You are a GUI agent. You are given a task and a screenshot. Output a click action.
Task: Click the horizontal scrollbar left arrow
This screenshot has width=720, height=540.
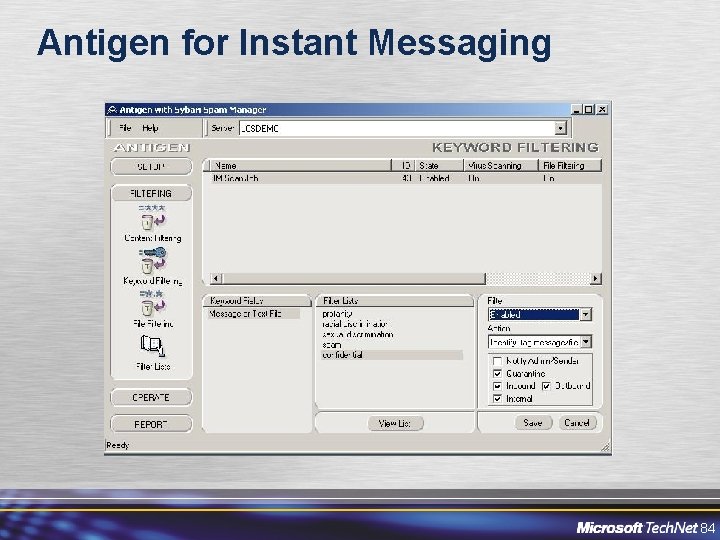(216, 278)
